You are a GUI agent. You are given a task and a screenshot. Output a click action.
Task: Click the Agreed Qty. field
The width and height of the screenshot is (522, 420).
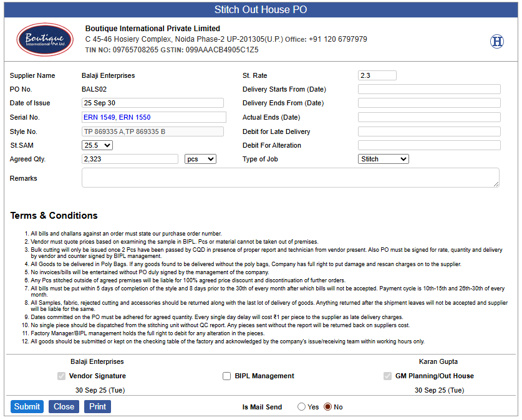coord(130,159)
